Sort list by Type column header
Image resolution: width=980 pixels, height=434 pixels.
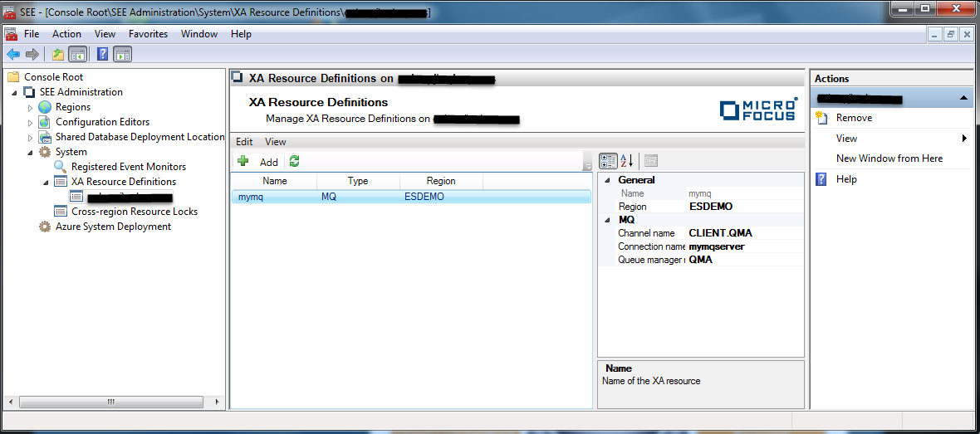[358, 181]
